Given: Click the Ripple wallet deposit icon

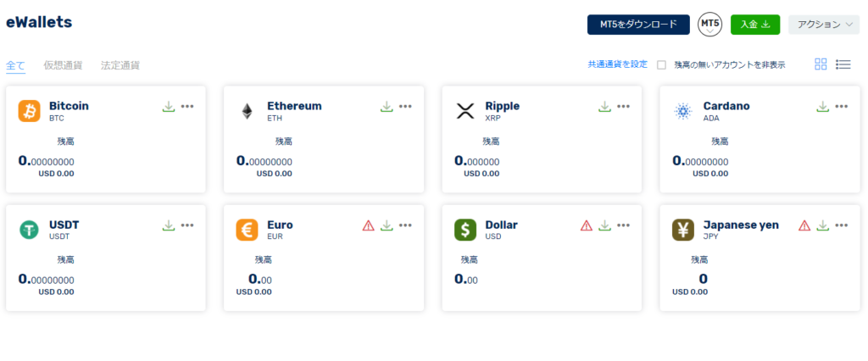Looking at the screenshot, I should 605,106.
